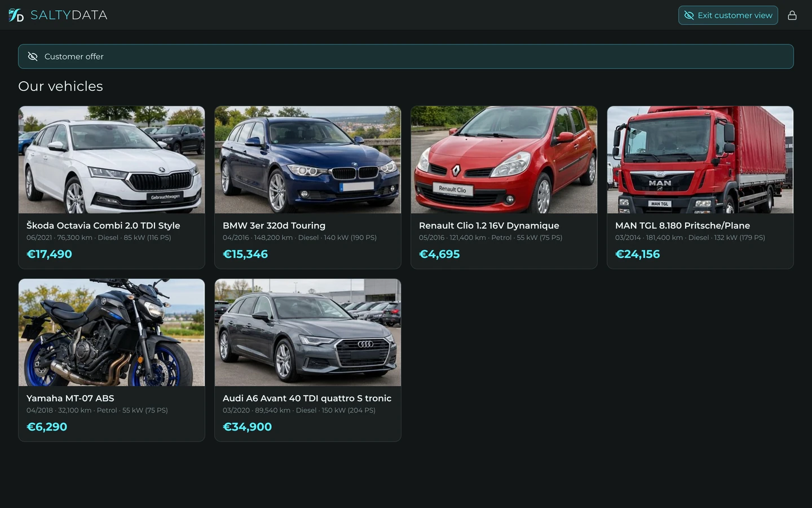The image size is (812, 508).
Task: Click the €34,900 price
Action: click(x=247, y=427)
